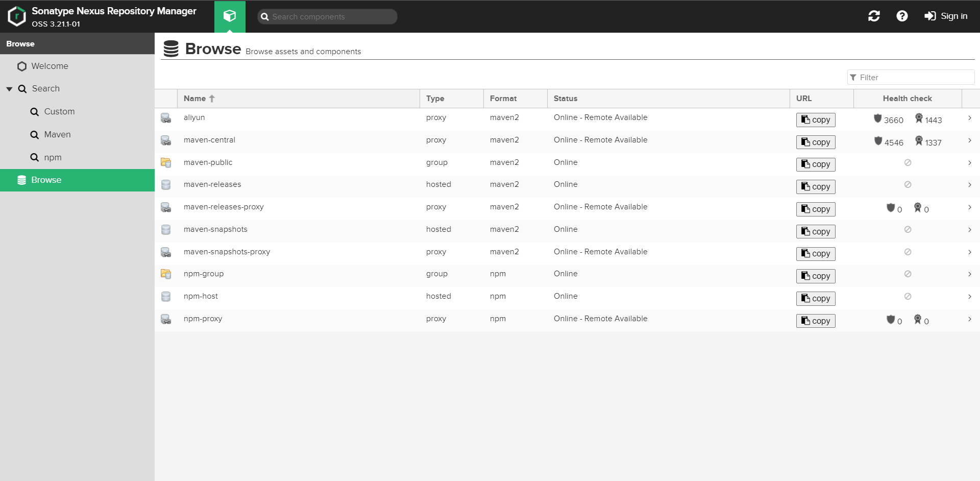The width and height of the screenshot is (980, 481).
Task: Click maven-central ribbon badge icon
Action: coord(919,140)
